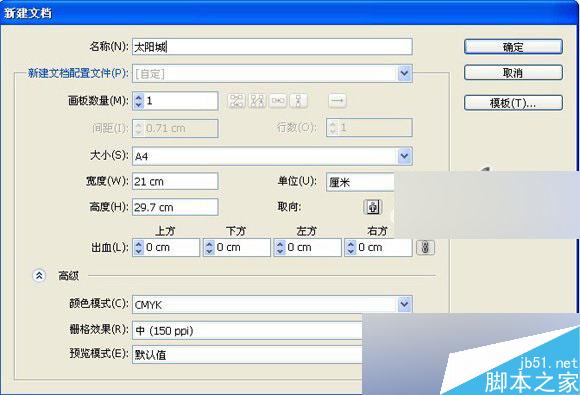Open the 预览模式 dropdown

coord(247,354)
